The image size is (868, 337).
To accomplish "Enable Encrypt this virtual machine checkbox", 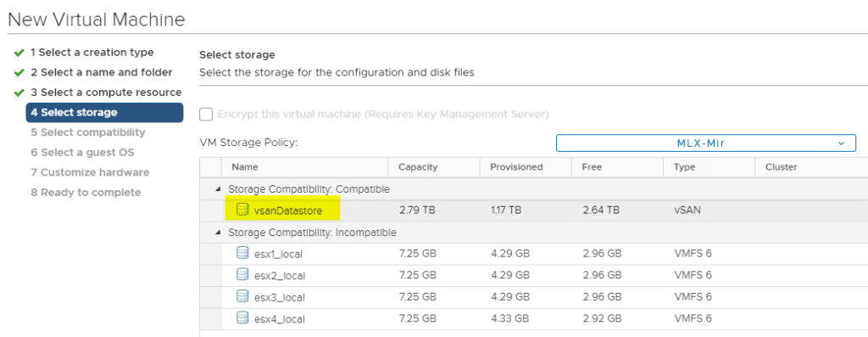I will click(x=206, y=115).
